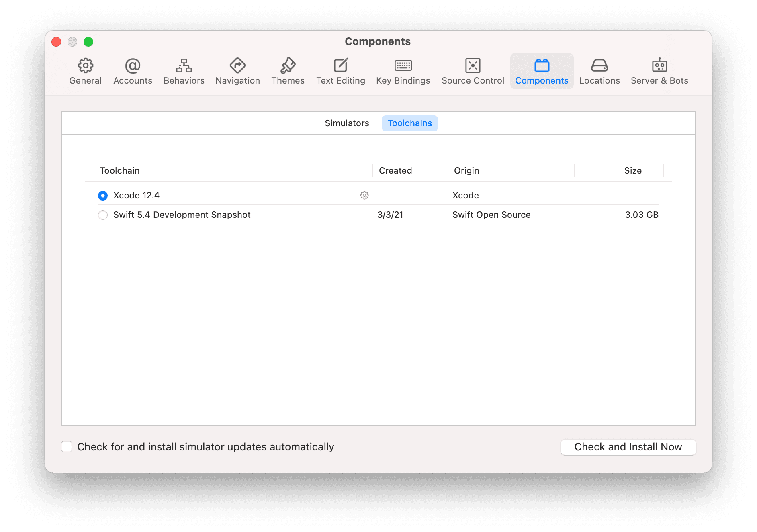Open the Key Bindings preferences pane

tap(403, 71)
